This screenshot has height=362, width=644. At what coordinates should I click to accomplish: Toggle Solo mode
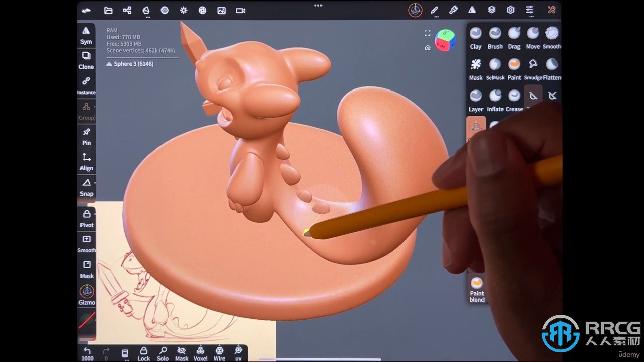(x=163, y=353)
